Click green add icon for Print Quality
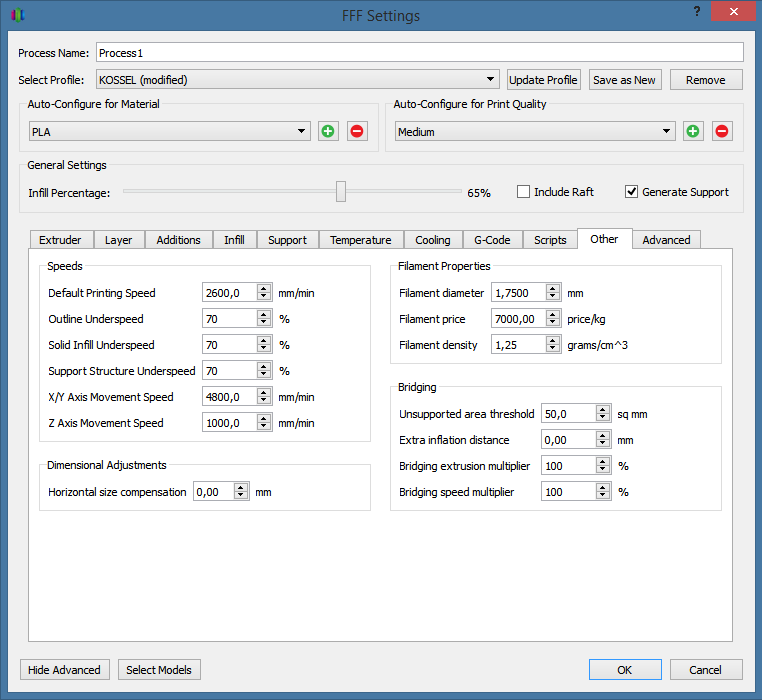Viewport: 762px width, 700px height. pyautogui.click(x=693, y=131)
